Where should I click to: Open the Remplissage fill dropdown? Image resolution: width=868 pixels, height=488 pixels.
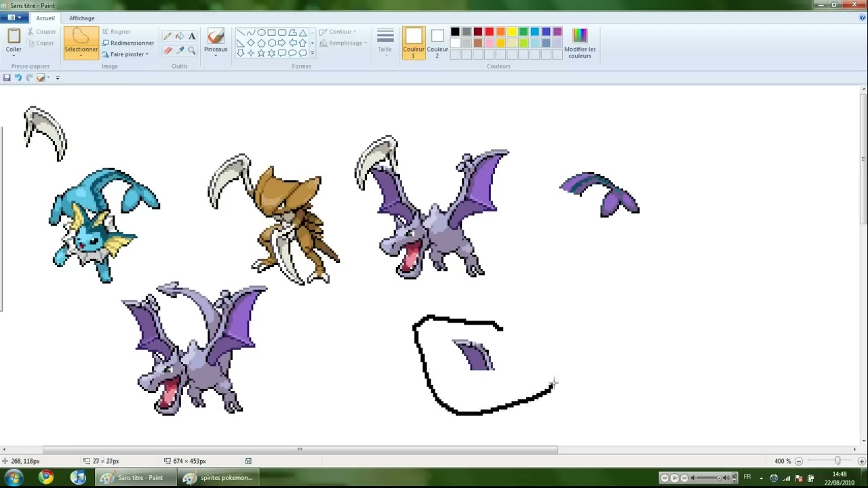[342, 43]
